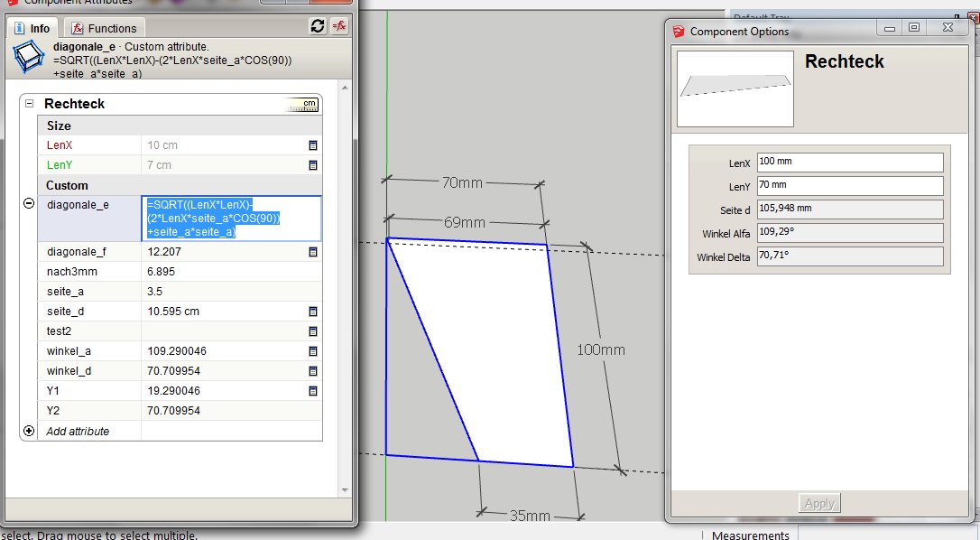Switch to the Functions tab
The image size is (980, 540).
(x=105, y=28)
